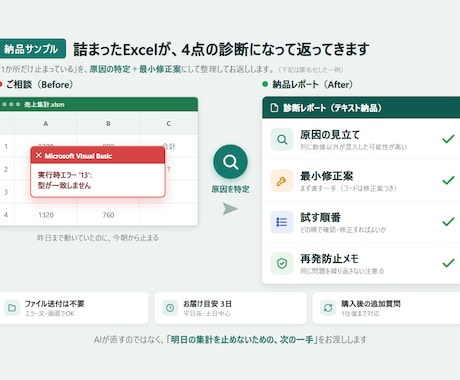The height and width of the screenshot is (380, 460).
Task: Click the 試す順番 heading
Action: click(320, 217)
